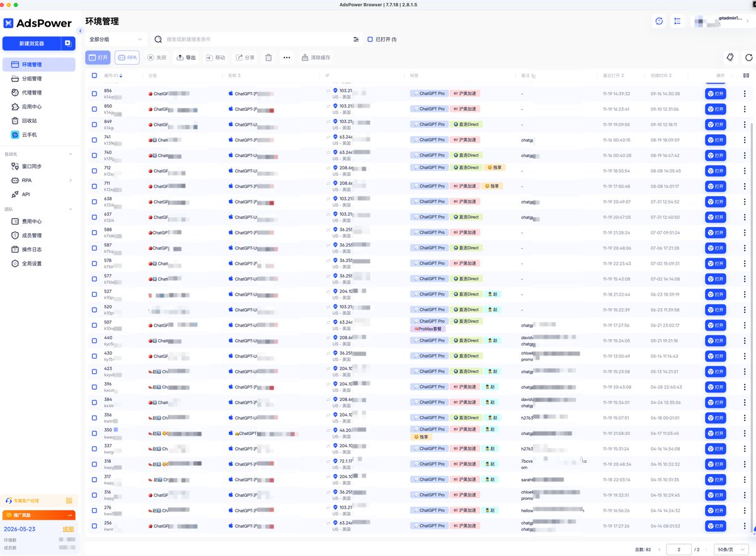The height and width of the screenshot is (556, 756).
Task: Go to previous page arrow in pagination
Action: 658,550
